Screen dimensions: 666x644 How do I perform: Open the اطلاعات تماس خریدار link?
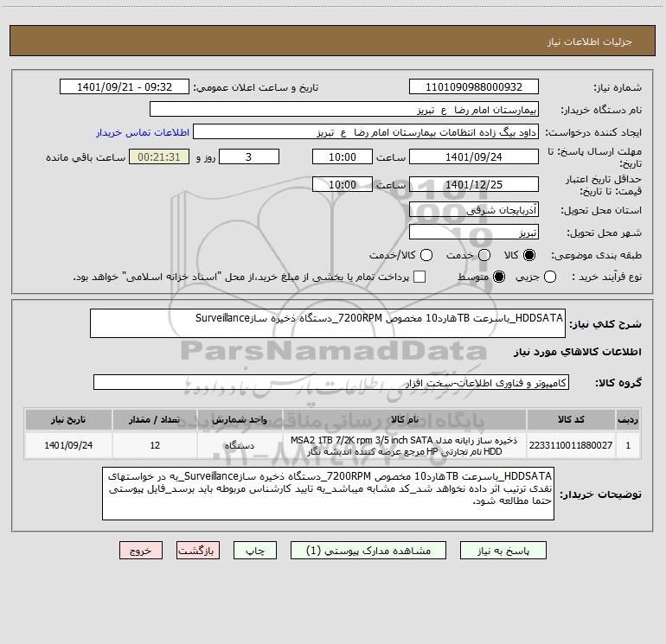143,132
